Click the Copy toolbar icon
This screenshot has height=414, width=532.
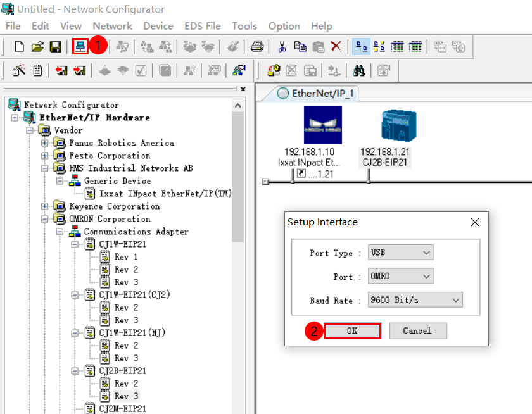[x=300, y=46]
